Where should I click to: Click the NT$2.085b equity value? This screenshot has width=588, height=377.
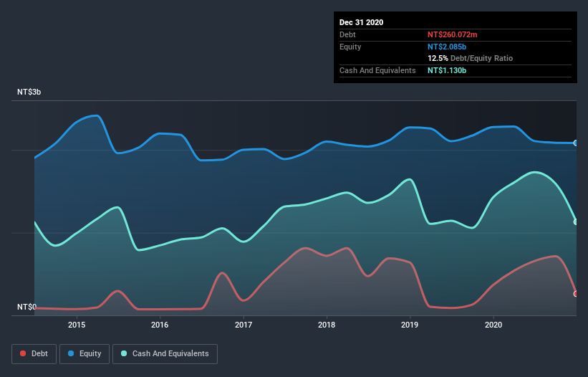[x=447, y=47]
